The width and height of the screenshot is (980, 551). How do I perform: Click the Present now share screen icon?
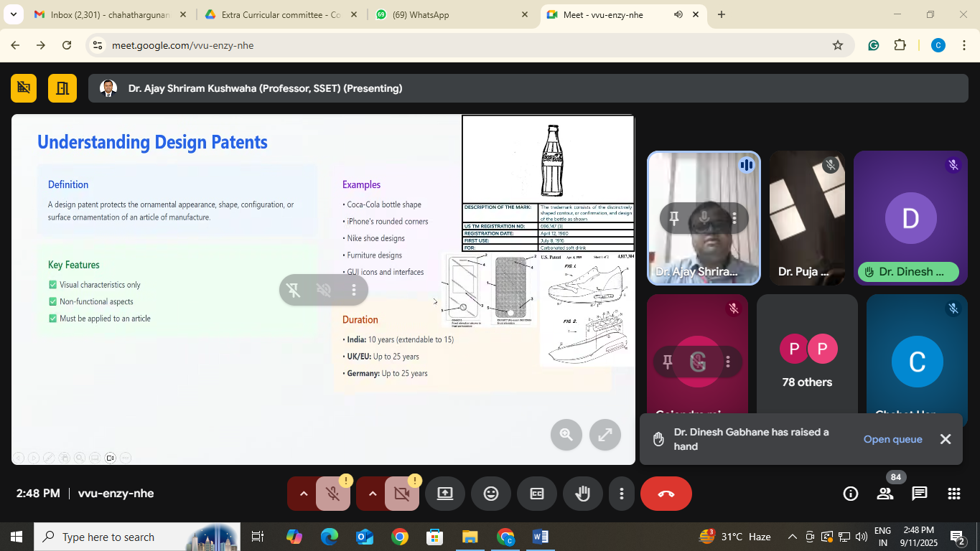(445, 494)
